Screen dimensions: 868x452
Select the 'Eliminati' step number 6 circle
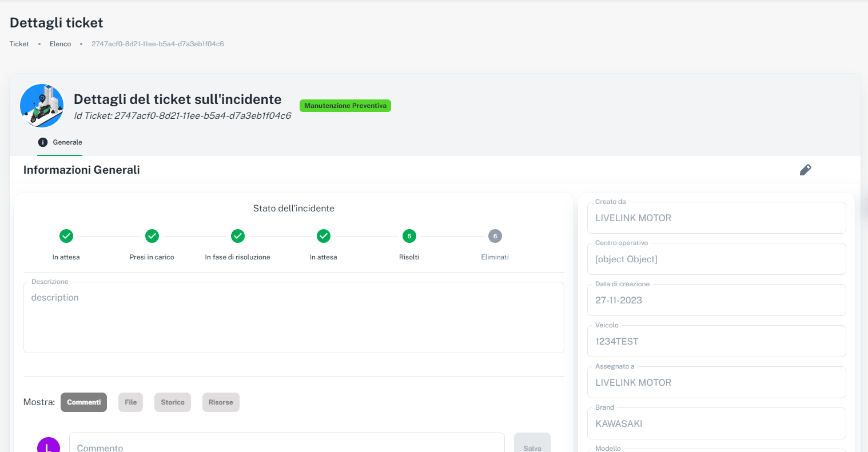pyautogui.click(x=495, y=236)
